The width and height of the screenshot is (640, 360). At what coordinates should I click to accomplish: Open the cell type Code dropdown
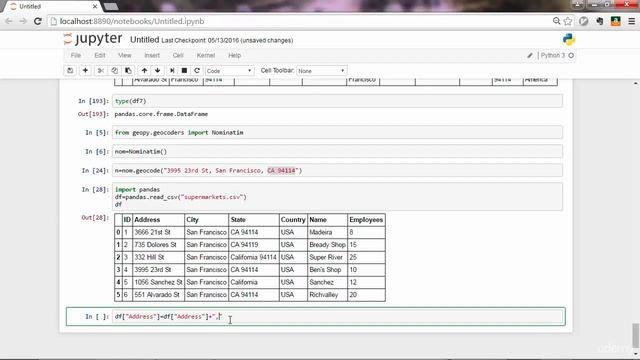[229, 71]
